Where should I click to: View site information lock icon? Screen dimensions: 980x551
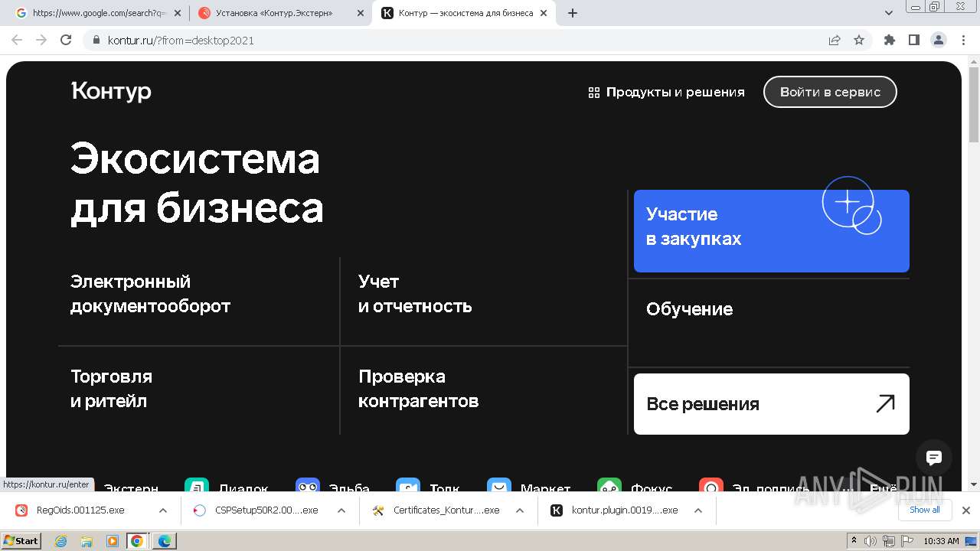[x=96, y=41]
